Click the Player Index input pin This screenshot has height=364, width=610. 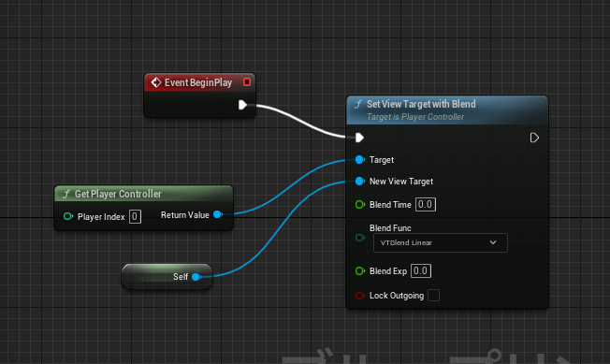pos(68,216)
